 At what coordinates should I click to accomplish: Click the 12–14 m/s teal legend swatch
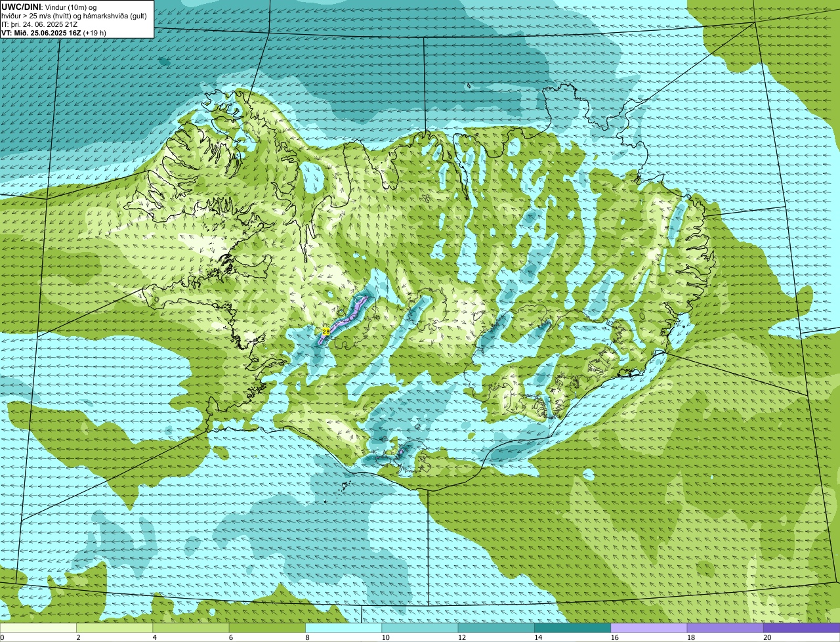496,628
